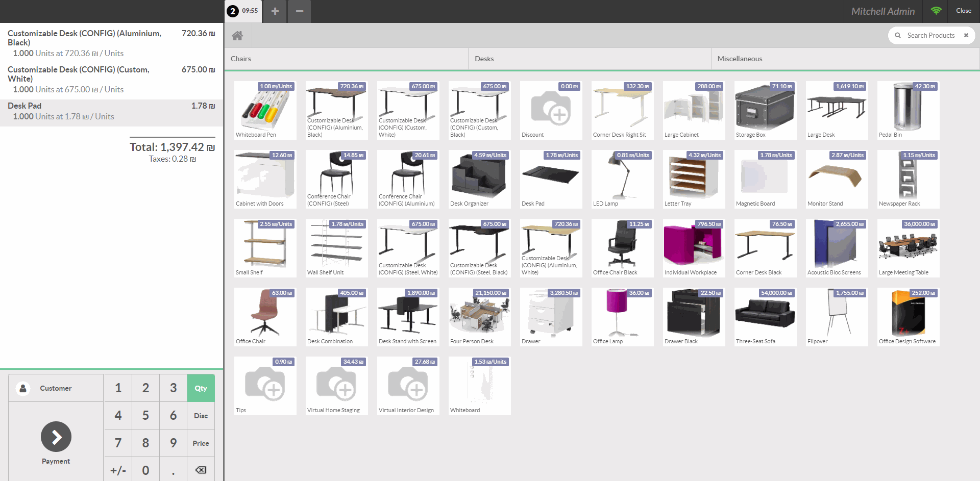
Task: Switch to order 2 tab
Action: click(243, 11)
